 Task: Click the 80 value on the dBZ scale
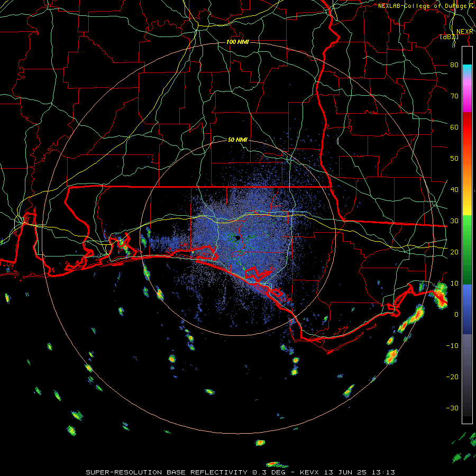(x=454, y=65)
